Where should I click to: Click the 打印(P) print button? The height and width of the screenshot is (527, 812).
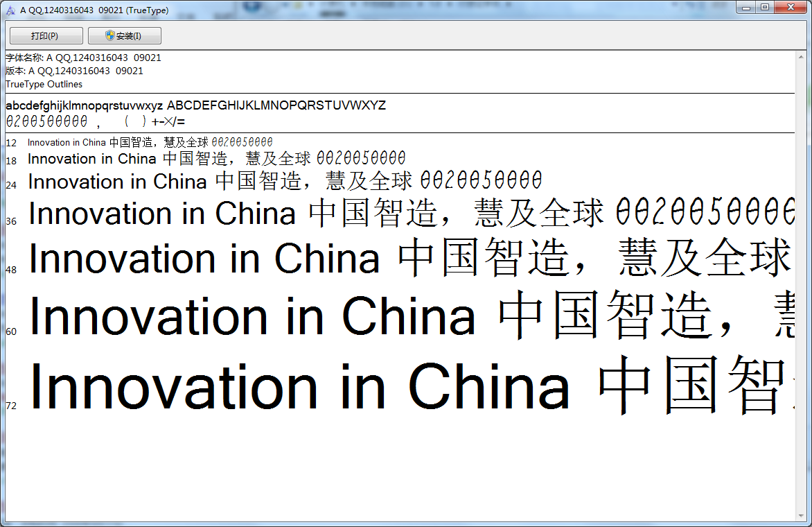click(x=46, y=36)
